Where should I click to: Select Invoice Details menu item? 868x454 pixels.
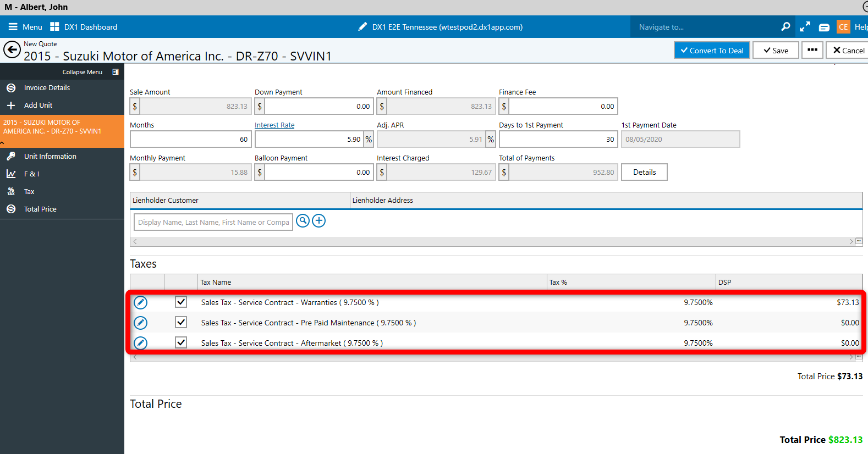[47, 88]
